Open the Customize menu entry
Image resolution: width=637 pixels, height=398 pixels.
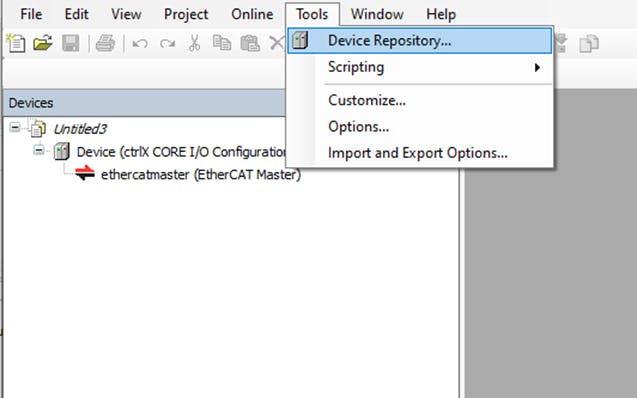(x=367, y=100)
